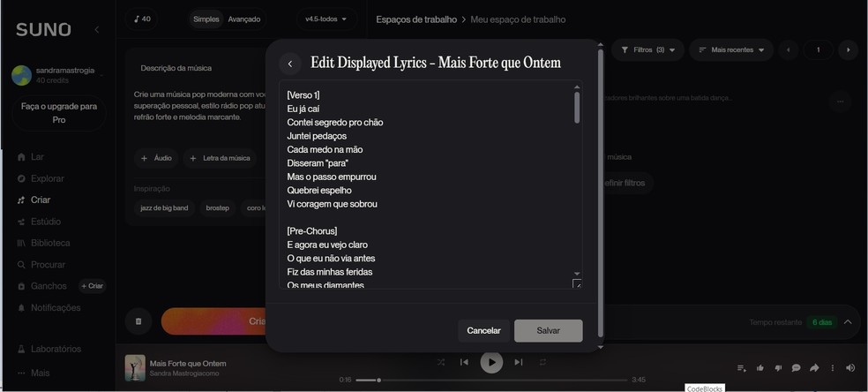This screenshot has width=868, height=392.
Task: Click the lyrics text area scrollbar thumb
Action: (577, 108)
